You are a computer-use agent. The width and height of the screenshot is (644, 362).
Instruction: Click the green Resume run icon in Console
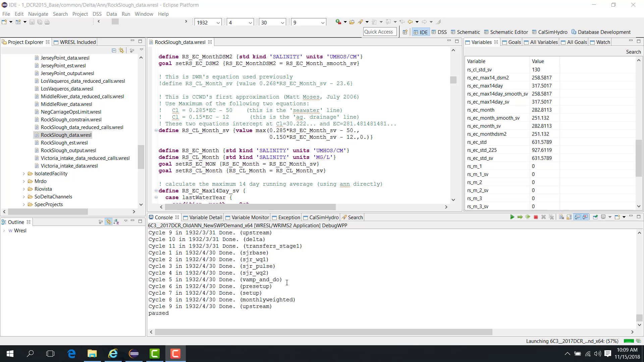tap(512, 217)
